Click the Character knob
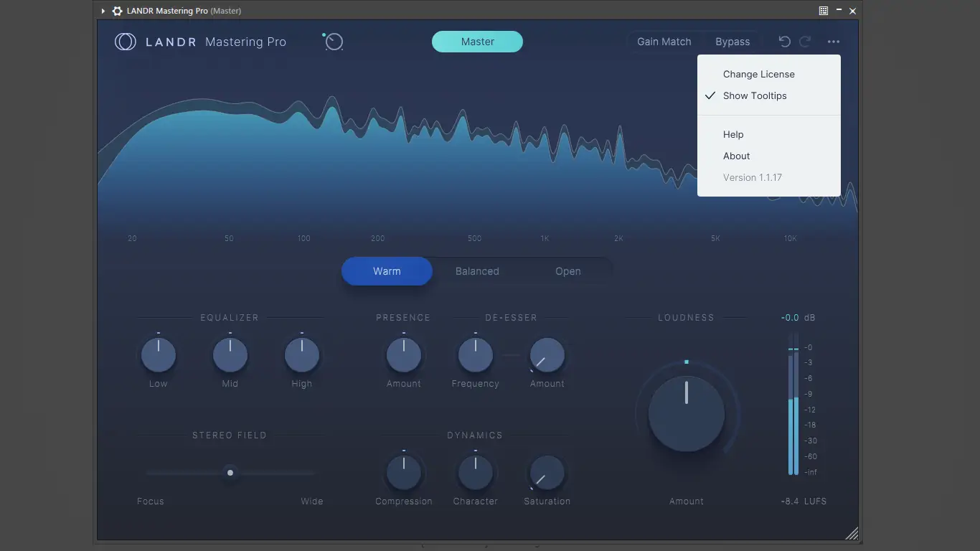The height and width of the screenshot is (551, 980). tap(476, 473)
